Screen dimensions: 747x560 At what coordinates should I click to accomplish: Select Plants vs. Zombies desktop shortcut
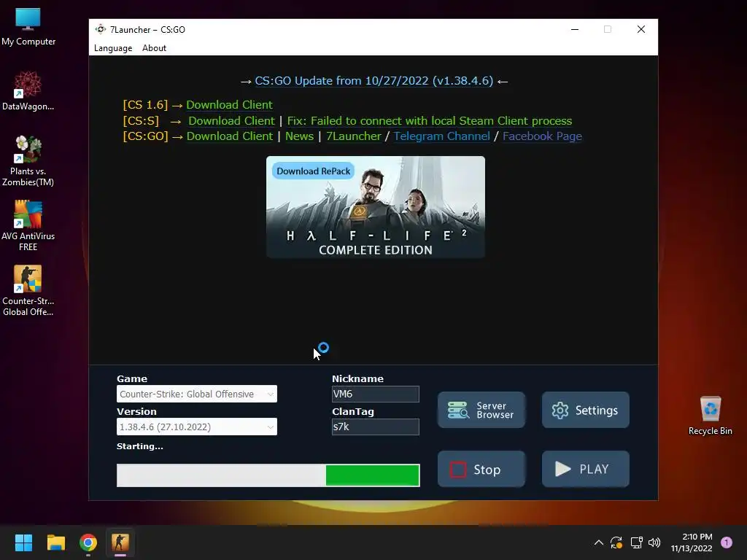click(x=28, y=161)
